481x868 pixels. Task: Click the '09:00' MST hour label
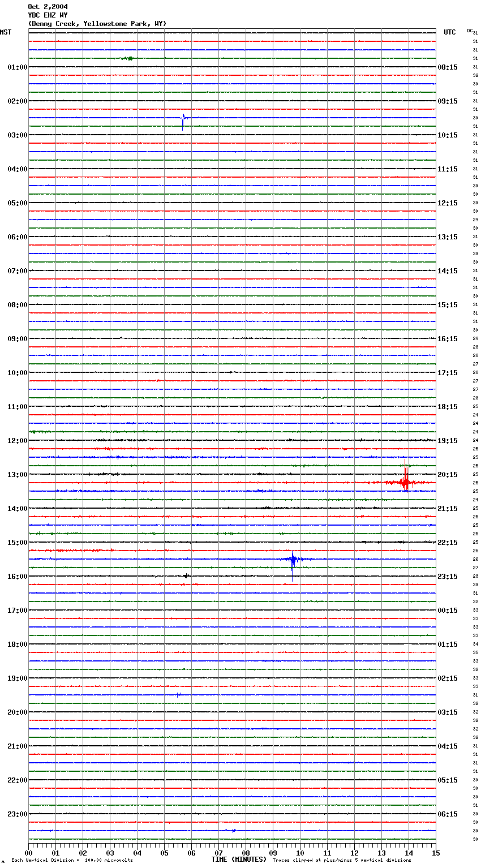[x=17, y=339]
